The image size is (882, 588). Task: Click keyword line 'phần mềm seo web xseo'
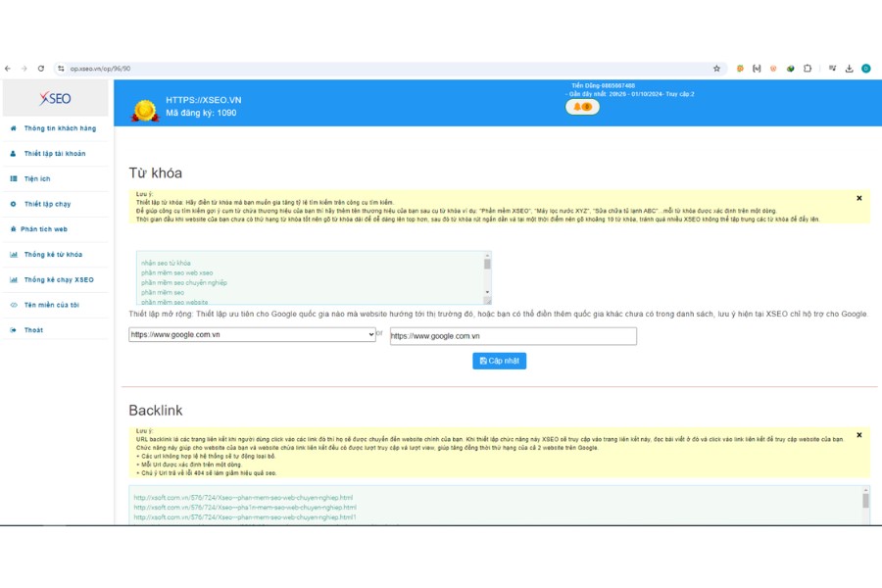tap(177, 272)
